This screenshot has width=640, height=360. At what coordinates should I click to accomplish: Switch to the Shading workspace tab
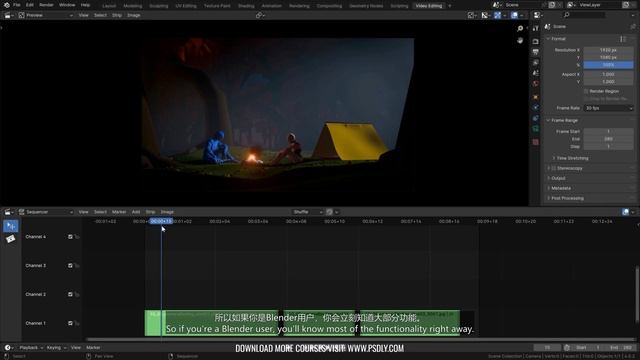coord(246,6)
